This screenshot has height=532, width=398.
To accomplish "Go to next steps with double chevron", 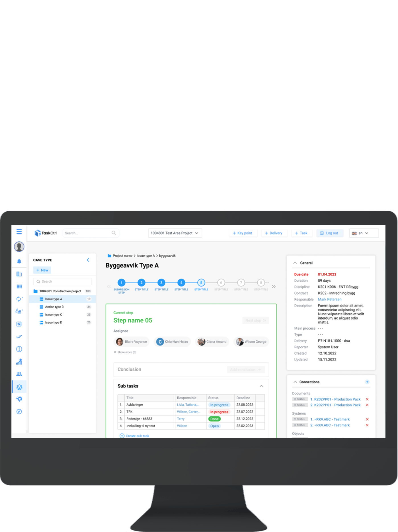I will (274, 286).
